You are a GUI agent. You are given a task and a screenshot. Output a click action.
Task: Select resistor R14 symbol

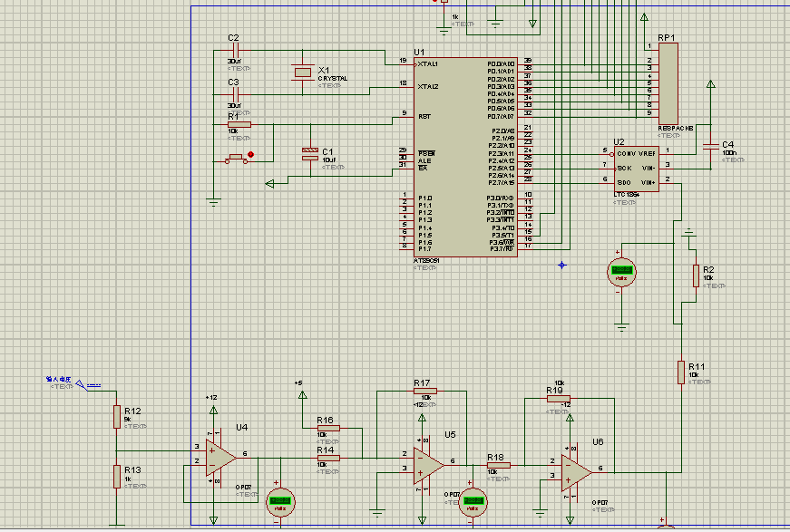click(x=328, y=458)
